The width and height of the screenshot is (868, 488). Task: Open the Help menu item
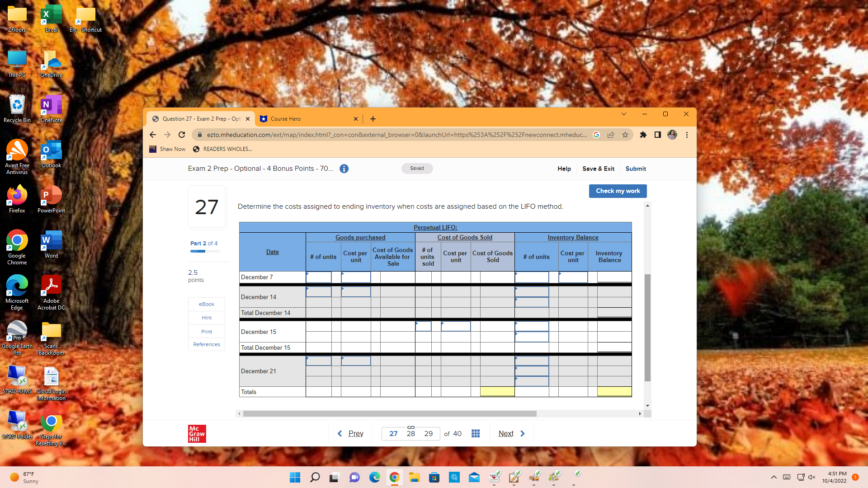[x=564, y=169]
